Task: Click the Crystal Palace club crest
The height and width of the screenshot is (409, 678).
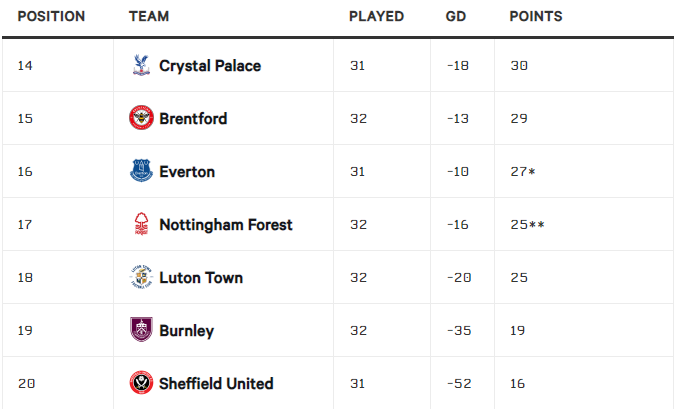Action: pyautogui.click(x=141, y=65)
